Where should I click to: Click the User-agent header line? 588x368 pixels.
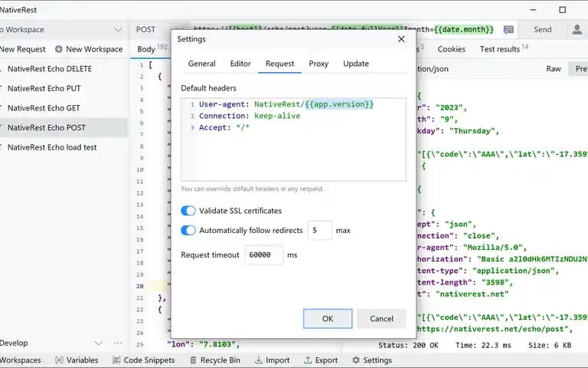pos(286,104)
